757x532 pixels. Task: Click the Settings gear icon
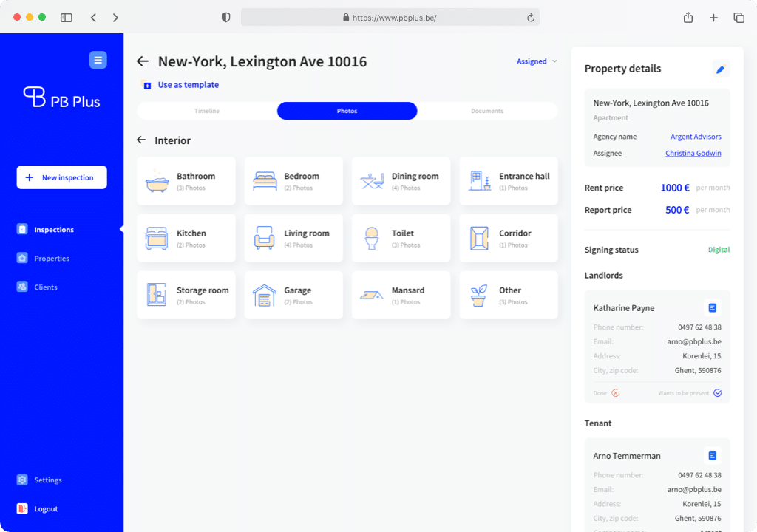(x=22, y=480)
